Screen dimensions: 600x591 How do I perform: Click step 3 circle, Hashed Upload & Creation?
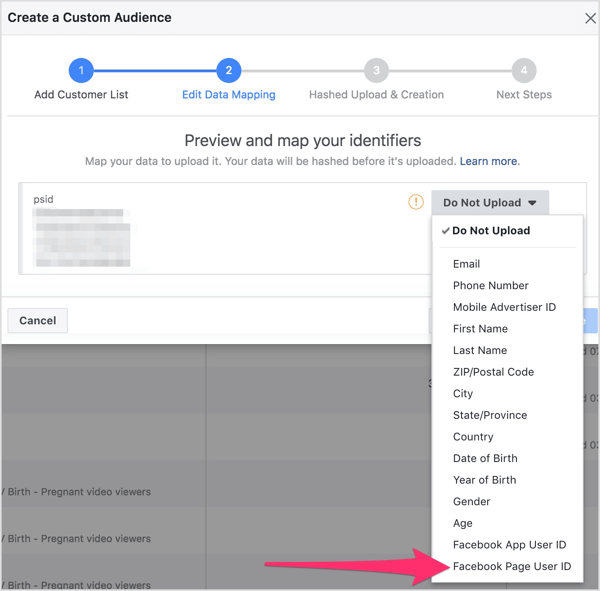point(377,70)
